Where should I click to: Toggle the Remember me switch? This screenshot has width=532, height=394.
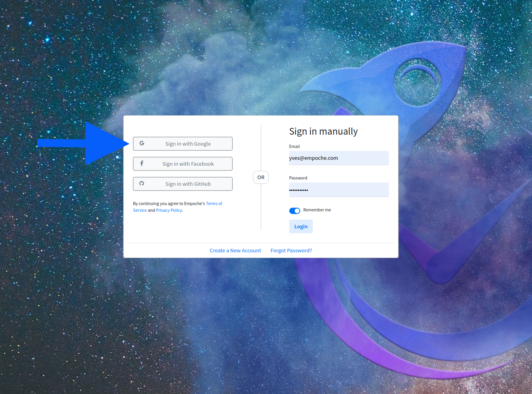[295, 211]
